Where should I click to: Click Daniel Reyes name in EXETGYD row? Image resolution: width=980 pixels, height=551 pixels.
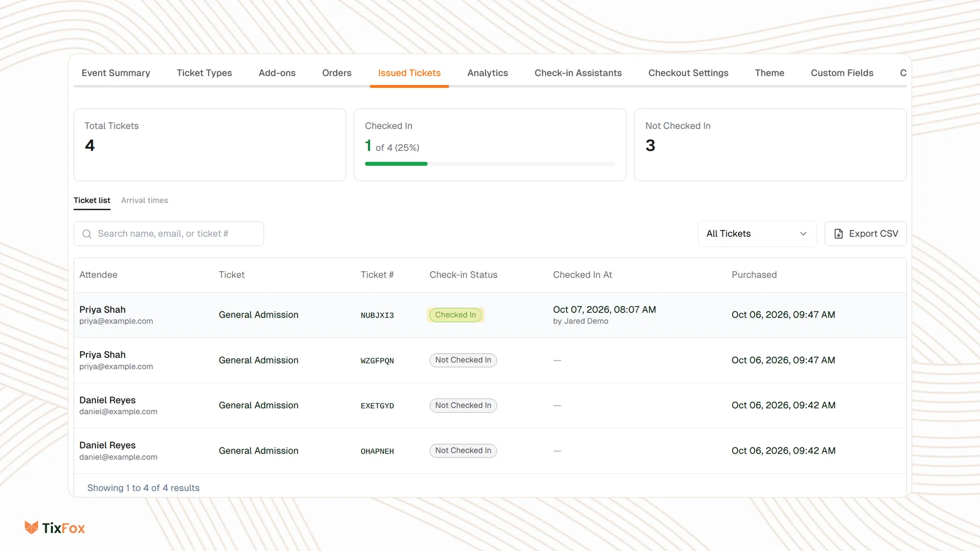click(107, 400)
